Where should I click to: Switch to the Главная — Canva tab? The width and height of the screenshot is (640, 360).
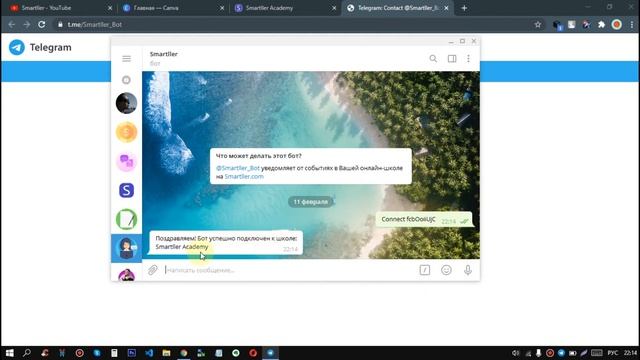pos(173,8)
